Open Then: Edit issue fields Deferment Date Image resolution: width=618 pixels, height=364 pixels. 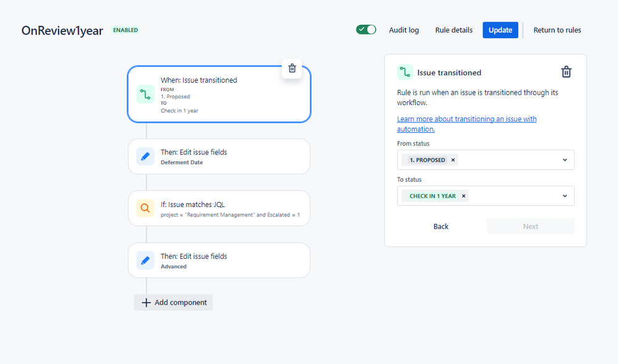(219, 156)
